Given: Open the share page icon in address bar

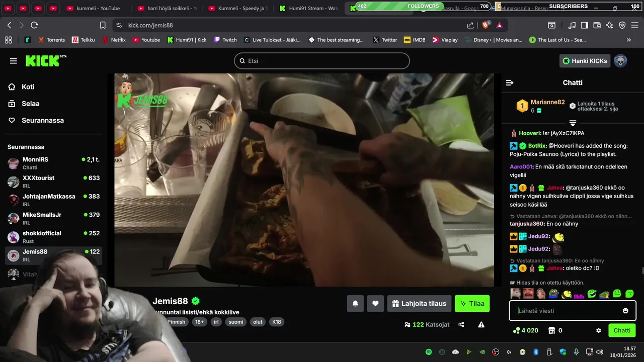Looking at the screenshot, I should coord(470,25).
